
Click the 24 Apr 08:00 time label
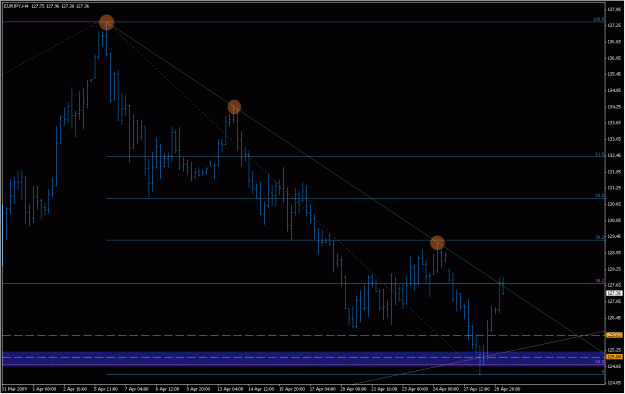446,389
